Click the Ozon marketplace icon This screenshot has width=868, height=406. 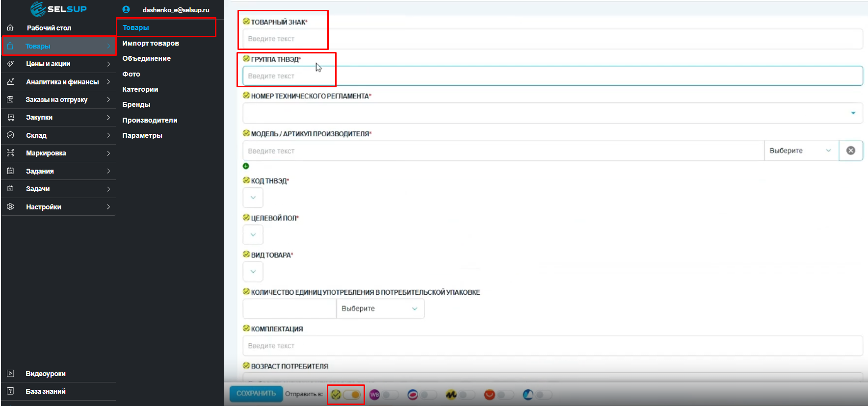point(413,395)
